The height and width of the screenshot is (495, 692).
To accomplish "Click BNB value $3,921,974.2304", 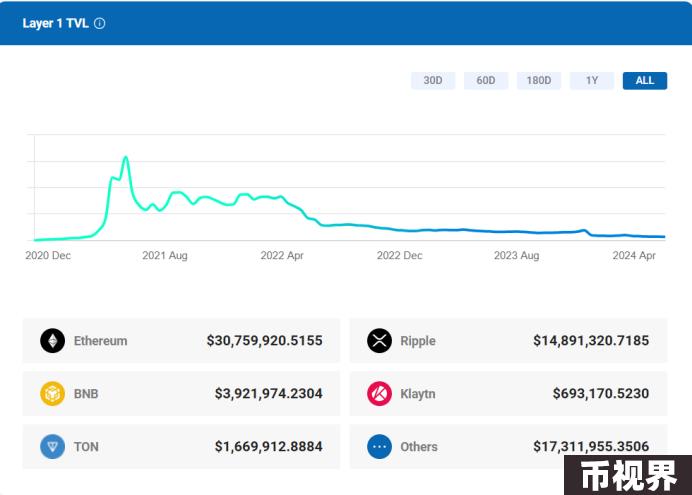I will [x=269, y=394].
